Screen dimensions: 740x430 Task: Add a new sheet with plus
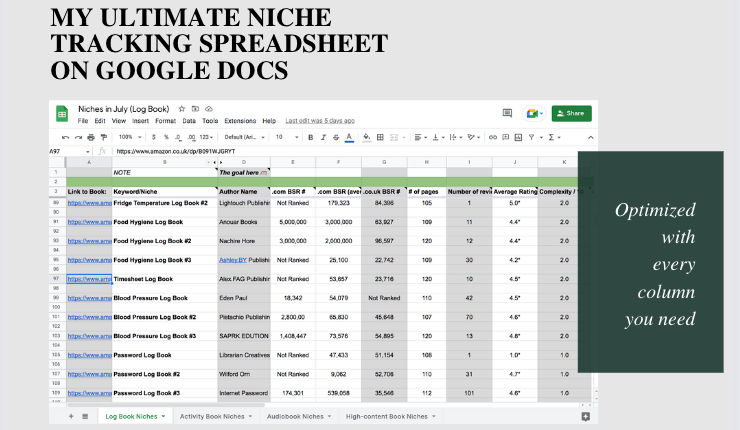71,416
